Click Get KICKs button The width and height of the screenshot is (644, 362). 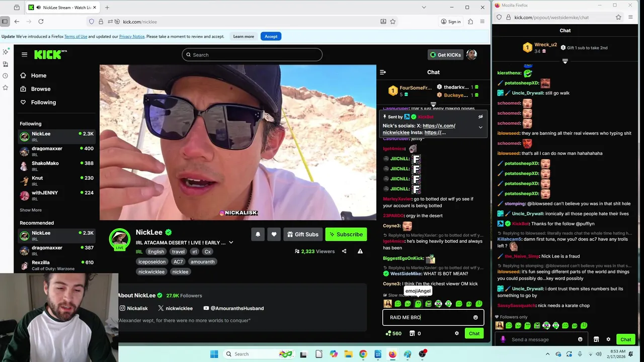[x=445, y=55]
